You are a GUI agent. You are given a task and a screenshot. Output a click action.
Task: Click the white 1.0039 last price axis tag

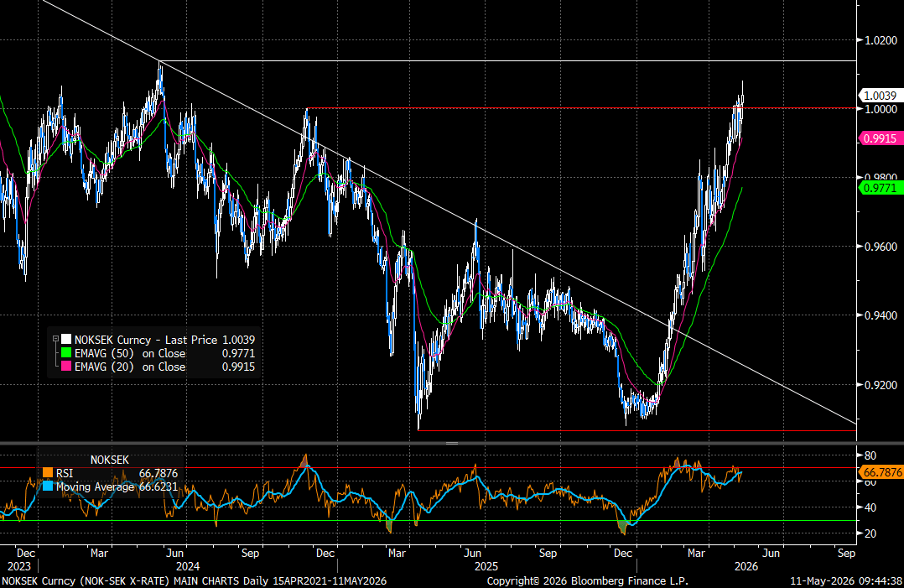tap(881, 96)
